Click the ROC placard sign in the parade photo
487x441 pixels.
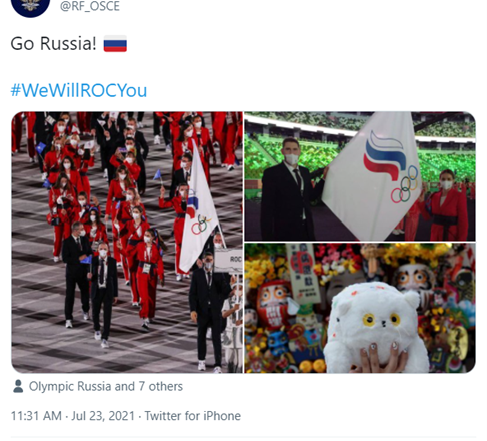pyautogui.click(x=229, y=261)
